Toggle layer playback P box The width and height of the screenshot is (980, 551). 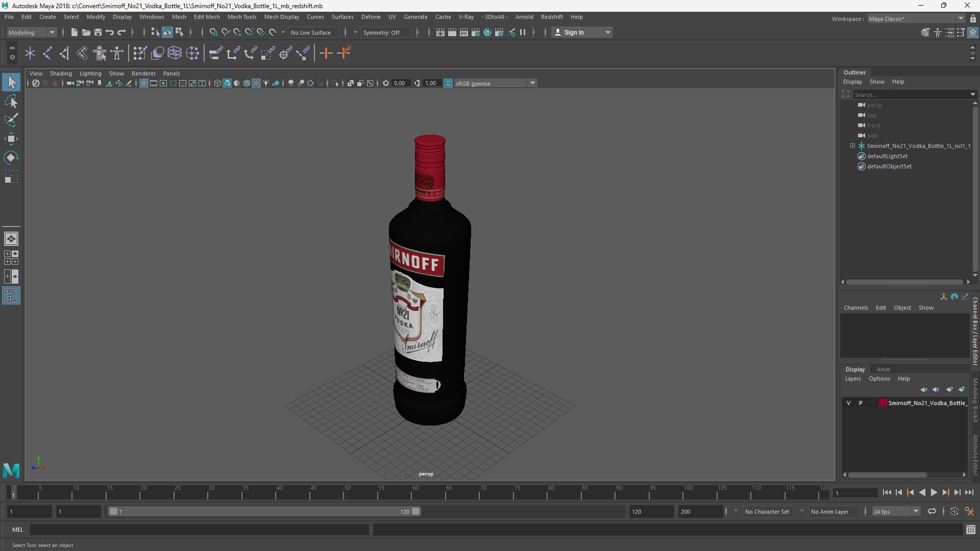pos(861,403)
